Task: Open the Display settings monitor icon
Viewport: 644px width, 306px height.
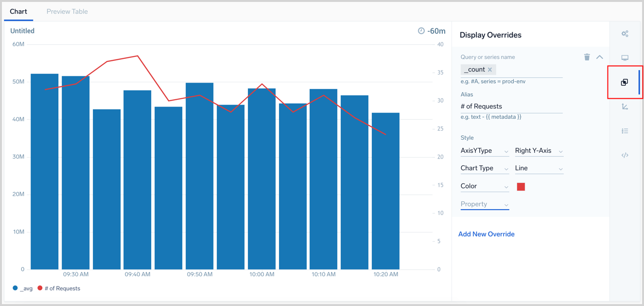Action: coord(625,58)
